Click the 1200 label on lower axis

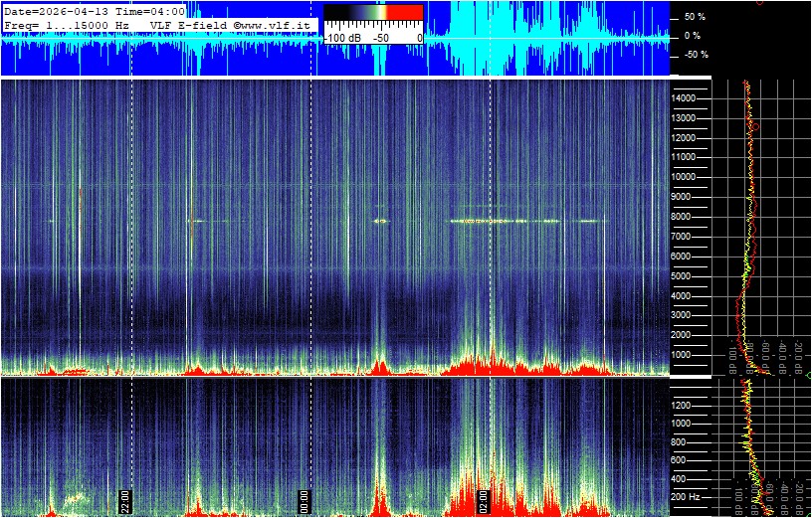688,405
